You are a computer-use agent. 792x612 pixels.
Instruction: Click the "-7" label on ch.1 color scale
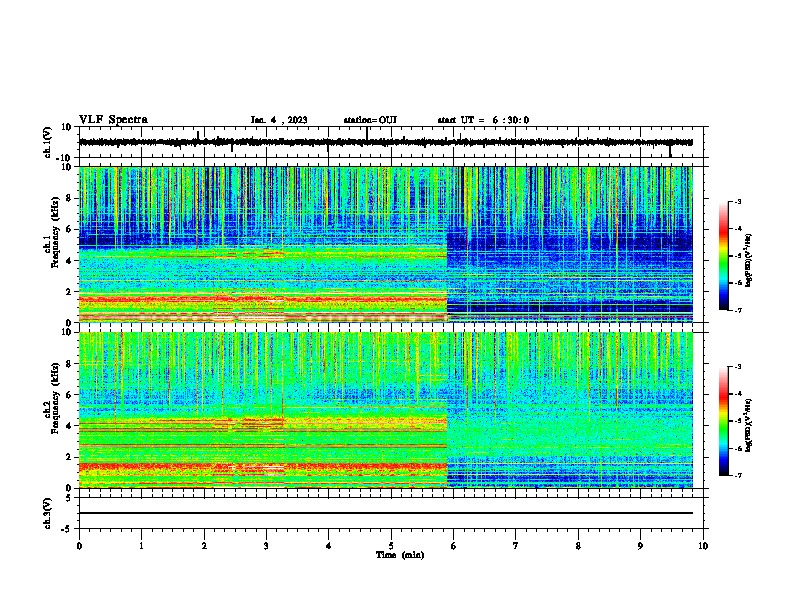(737, 310)
